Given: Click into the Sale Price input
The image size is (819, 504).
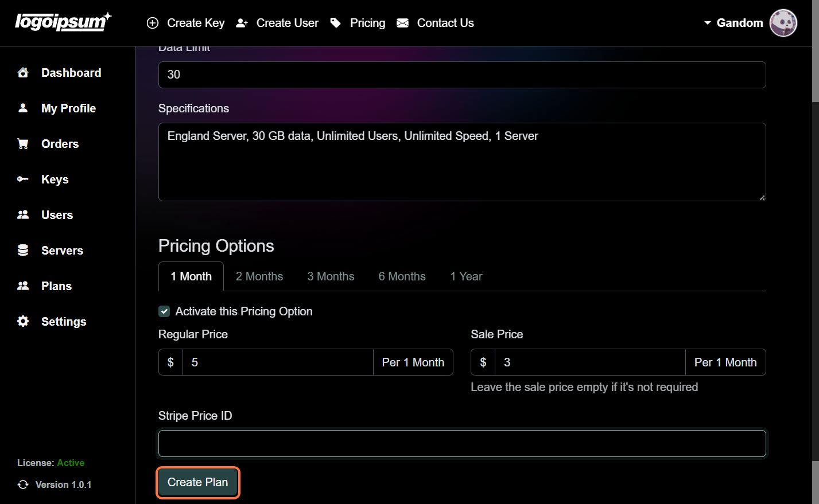Looking at the screenshot, I should coord(590,362).
